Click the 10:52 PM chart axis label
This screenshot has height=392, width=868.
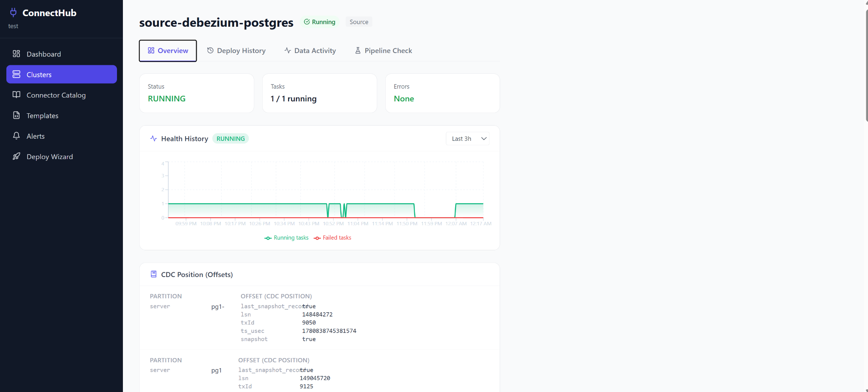(x=333, y=224)
